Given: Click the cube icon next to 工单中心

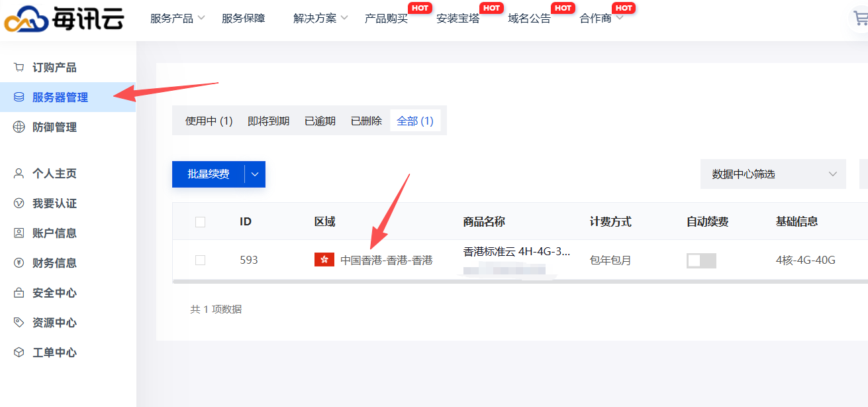Looking at the screenshot, I should pyautogui.click(x=19, y=353).
